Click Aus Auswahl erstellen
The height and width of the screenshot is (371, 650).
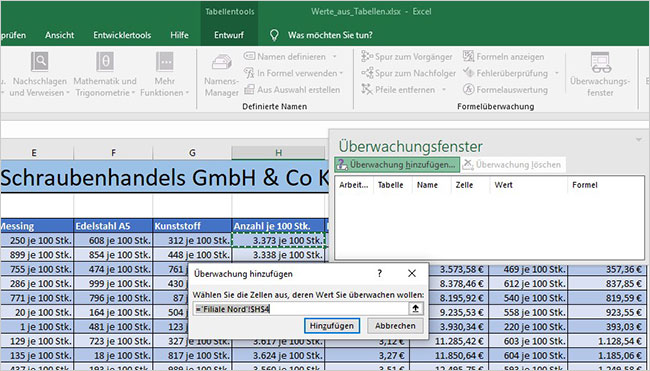tap(292, 90)
